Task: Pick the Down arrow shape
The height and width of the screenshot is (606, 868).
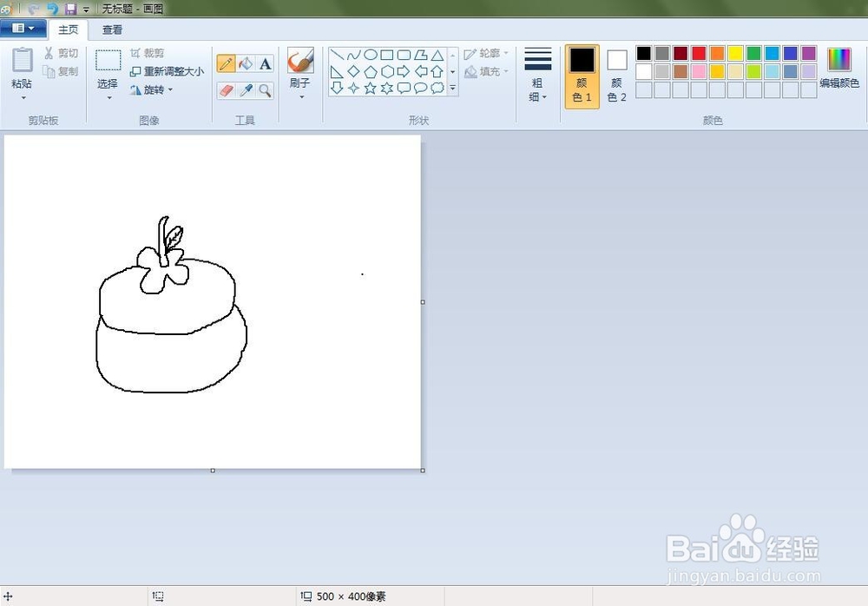Action: pos(337,88)
